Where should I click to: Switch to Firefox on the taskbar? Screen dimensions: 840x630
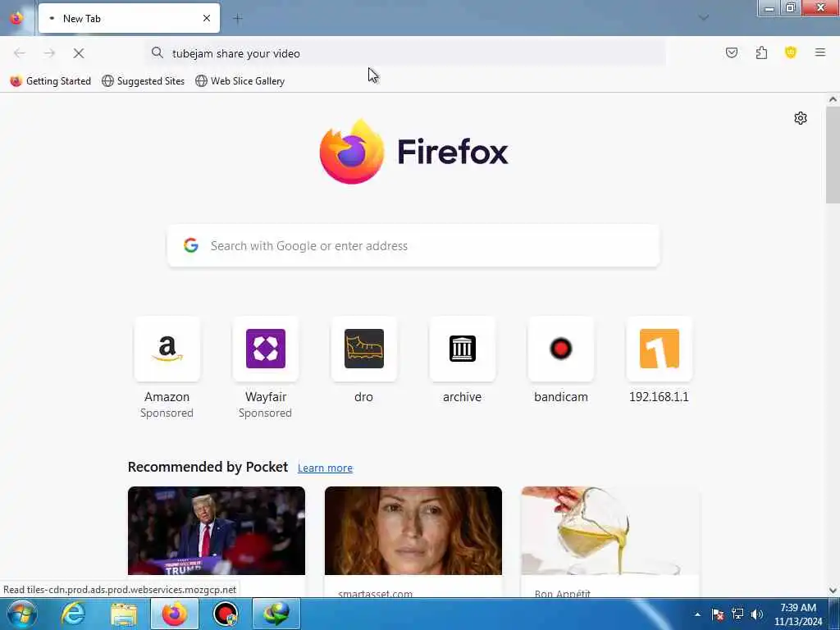(x=175, y=614)
